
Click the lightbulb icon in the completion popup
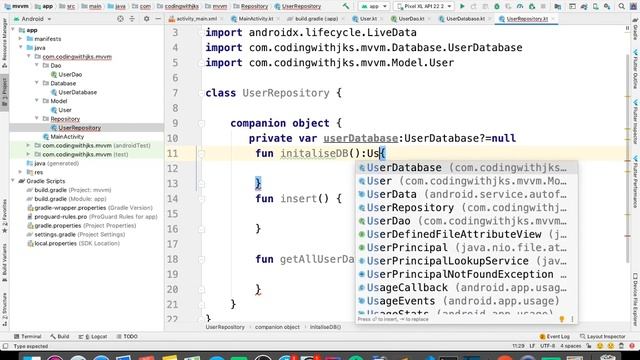pyautogui.click(x=562, y=319)
